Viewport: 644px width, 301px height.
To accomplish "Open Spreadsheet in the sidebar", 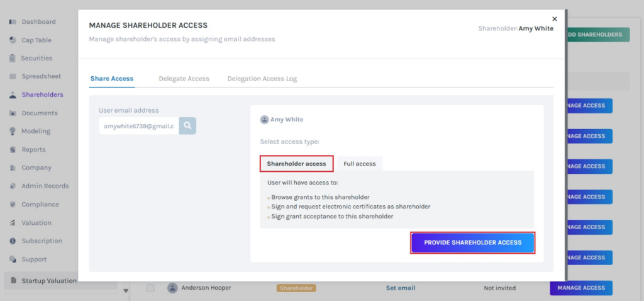I will click(41, 76).
